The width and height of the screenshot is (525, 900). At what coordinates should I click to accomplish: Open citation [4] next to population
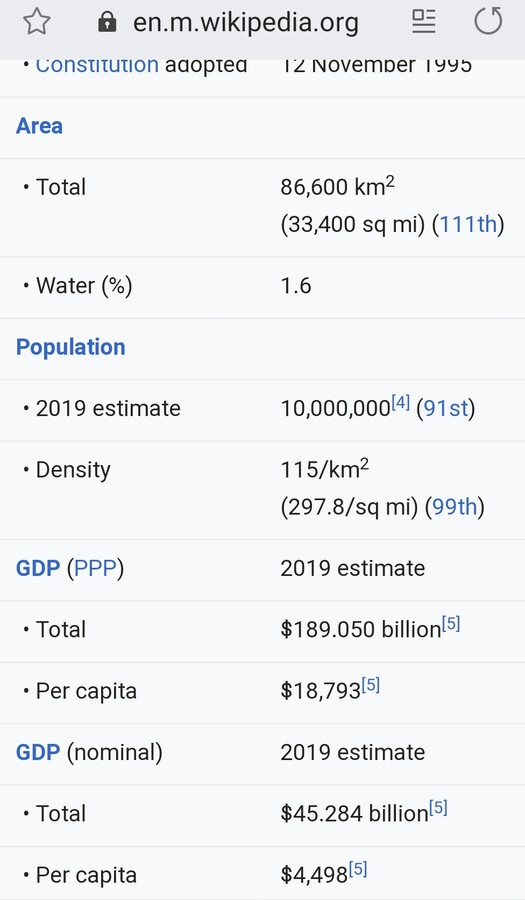click(x=400, y=403)
